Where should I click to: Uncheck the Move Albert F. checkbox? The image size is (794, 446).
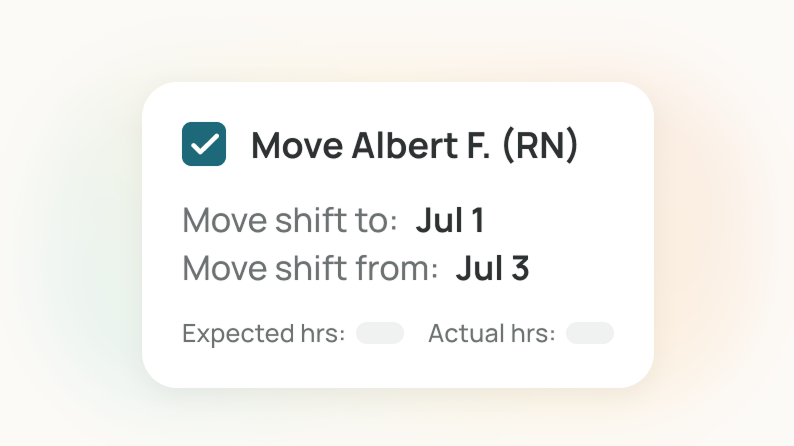pyautogui.click(x=204, y=144)
